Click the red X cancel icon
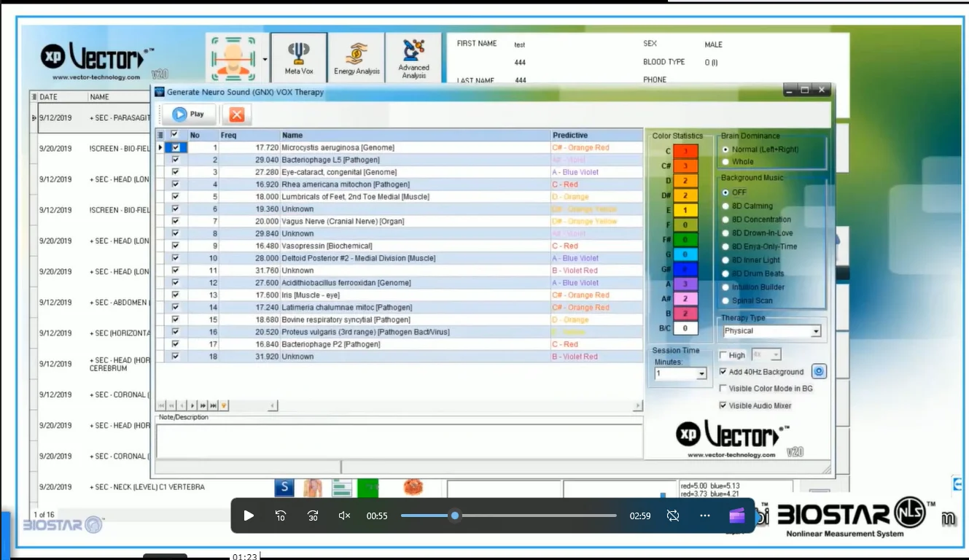Screen dimensions: 969x560 [x=236, y=114]
